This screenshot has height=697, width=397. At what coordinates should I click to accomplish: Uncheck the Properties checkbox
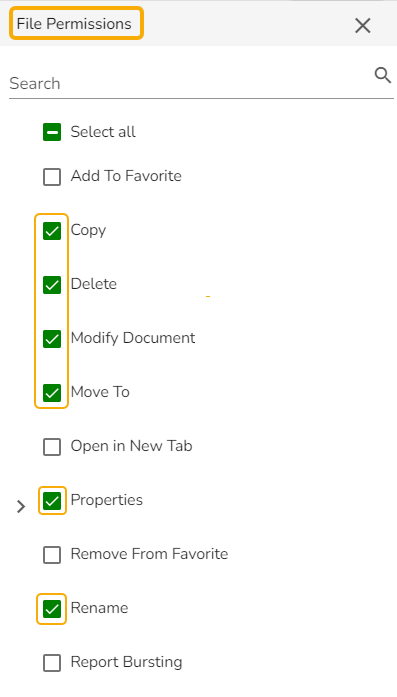[52, 501]
